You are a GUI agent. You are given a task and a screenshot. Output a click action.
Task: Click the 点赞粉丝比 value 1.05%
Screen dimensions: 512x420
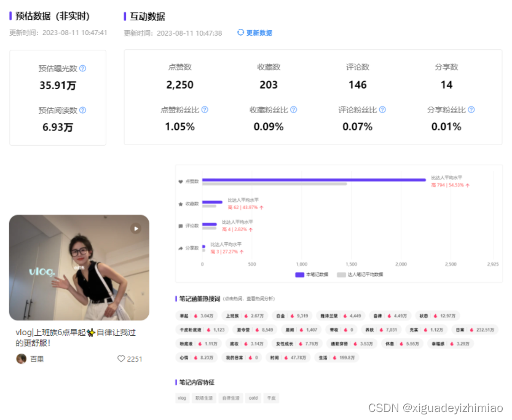click(x=180, y=127)
